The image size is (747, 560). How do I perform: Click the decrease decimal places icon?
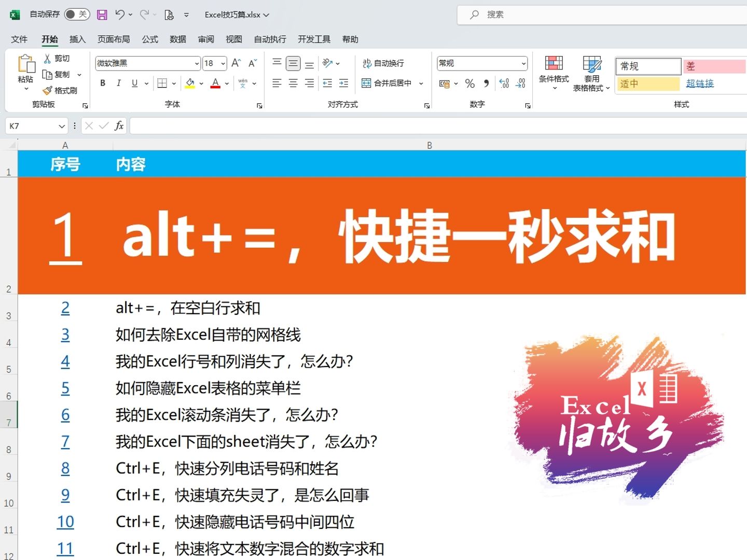pyautogui.click(x=521, y=83)
